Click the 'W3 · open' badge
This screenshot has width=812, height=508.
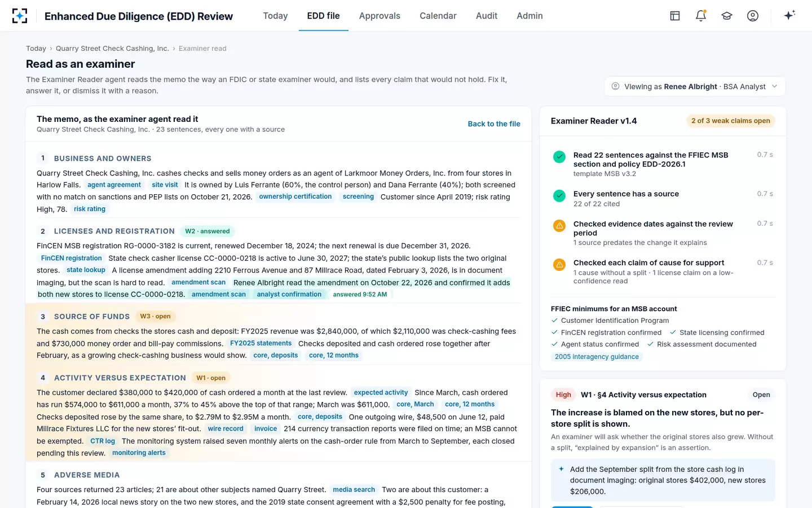point(155,316)
